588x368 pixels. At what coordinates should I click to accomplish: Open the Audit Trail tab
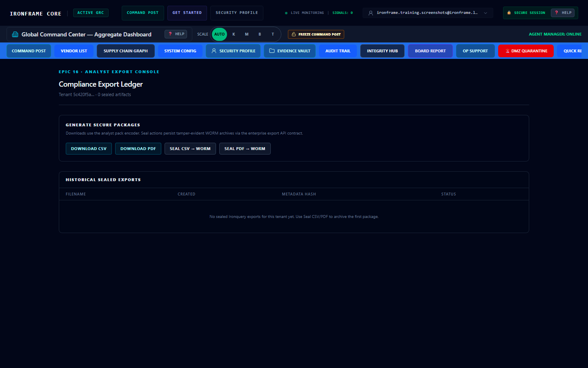point(338,51)
